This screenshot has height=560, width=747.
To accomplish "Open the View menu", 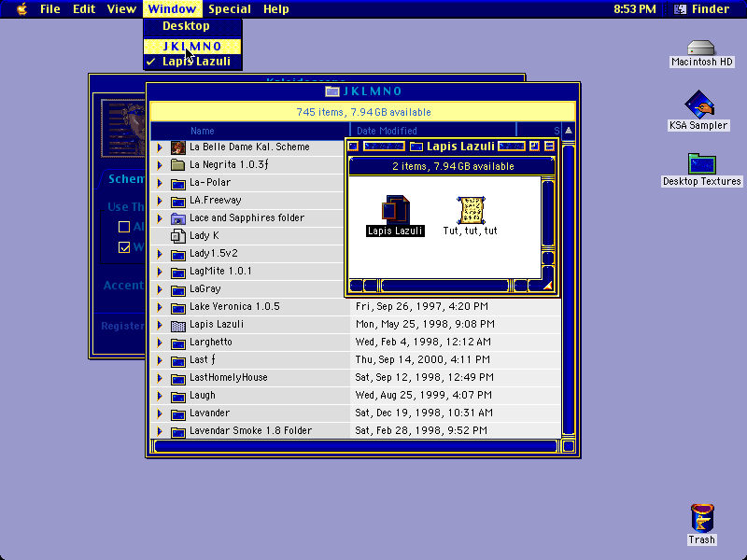I will tap(121, 9).
